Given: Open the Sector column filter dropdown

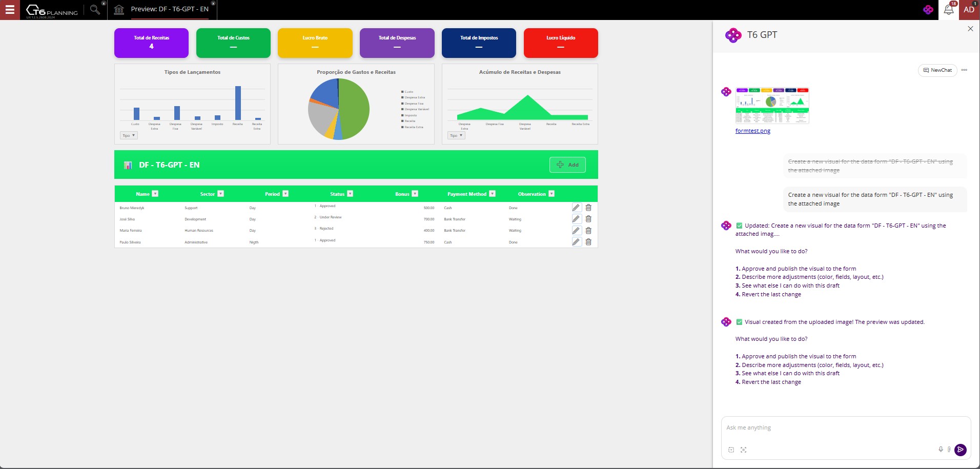Looking at the screenshot, I should tap(221, 194).
